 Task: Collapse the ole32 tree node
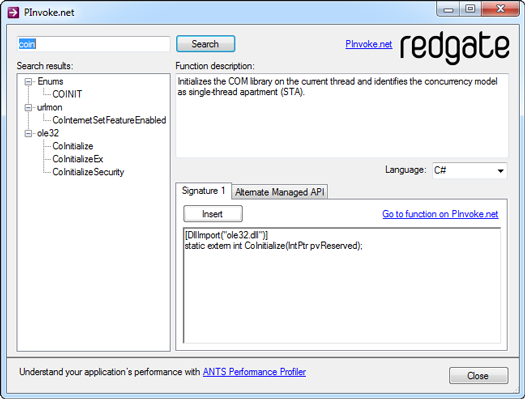[28, 133]
